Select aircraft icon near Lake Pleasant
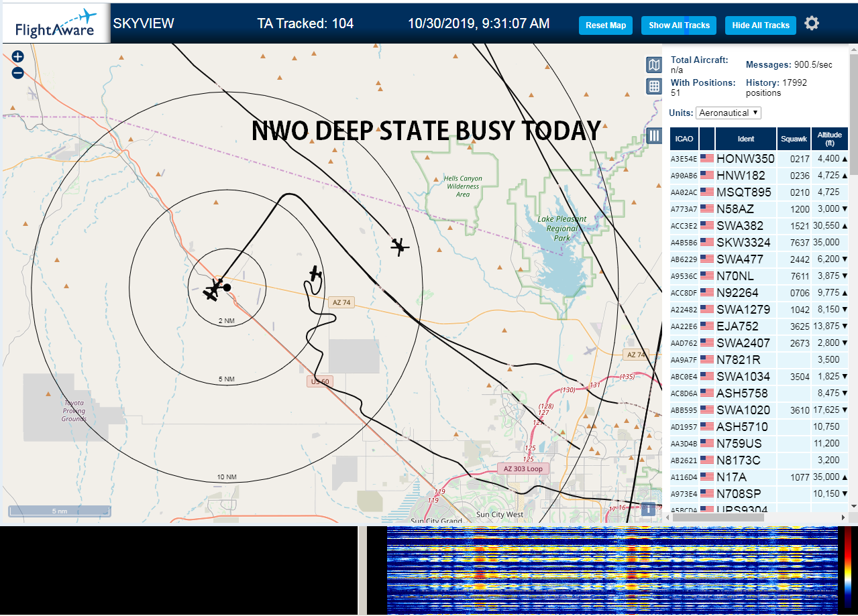858x616 pixels. 400,247
